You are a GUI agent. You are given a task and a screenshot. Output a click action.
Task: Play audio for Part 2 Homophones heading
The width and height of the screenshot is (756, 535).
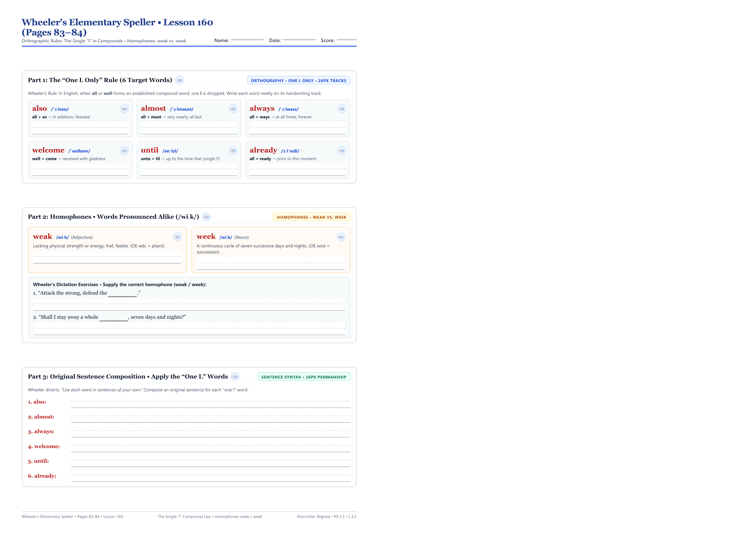point(206,217)
